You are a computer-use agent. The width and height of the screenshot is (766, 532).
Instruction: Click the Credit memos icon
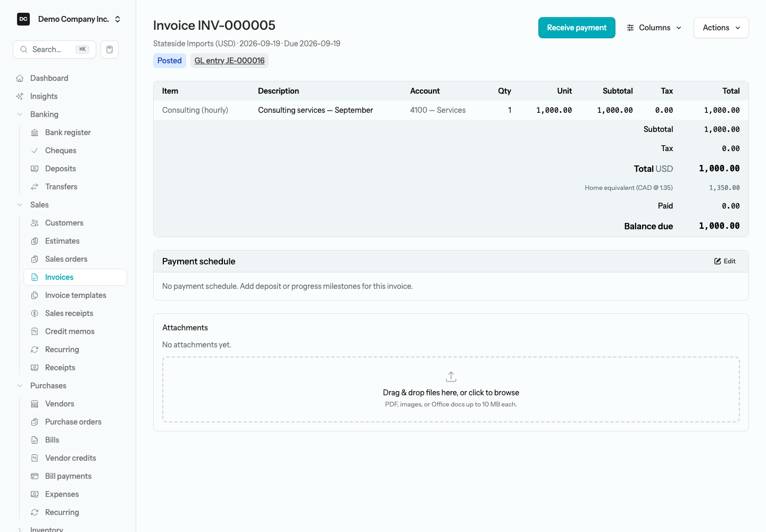(35, 331)
